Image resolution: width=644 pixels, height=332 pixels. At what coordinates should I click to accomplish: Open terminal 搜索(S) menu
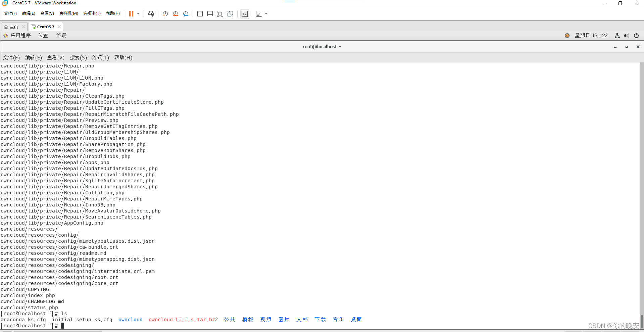(78, 58)
